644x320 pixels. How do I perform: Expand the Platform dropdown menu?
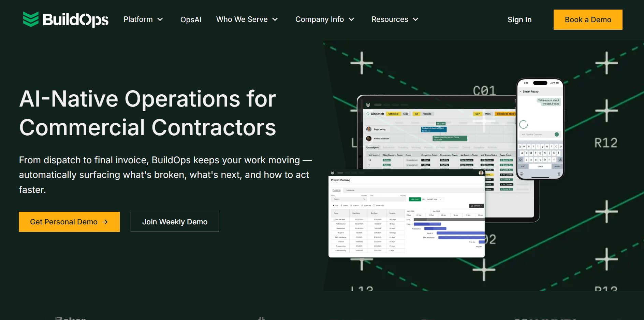[143, 19]
